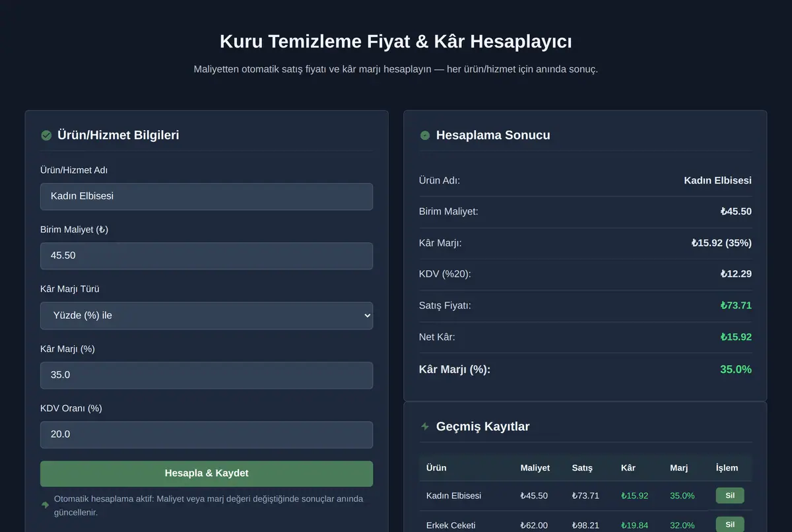The height and width of the screenshot is (532, 792).
Task: Click the Kâr column header
Action: tap(628, 468)
